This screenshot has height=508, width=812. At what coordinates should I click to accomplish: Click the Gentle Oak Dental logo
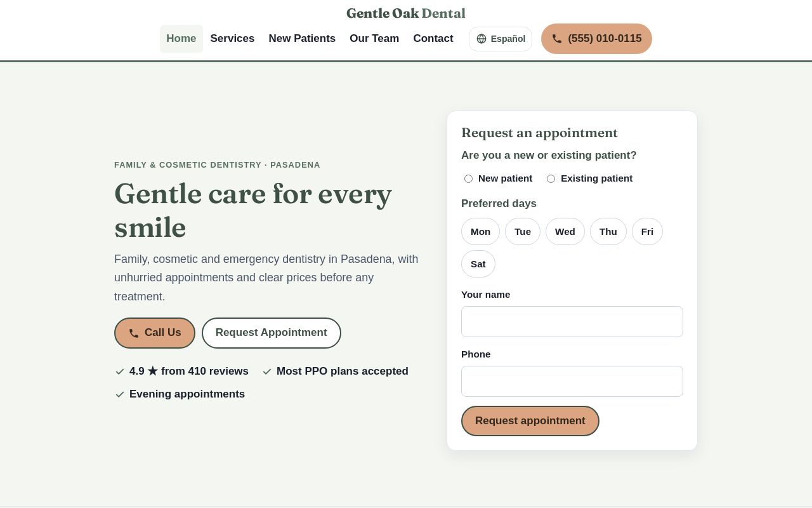coord(406,13)
